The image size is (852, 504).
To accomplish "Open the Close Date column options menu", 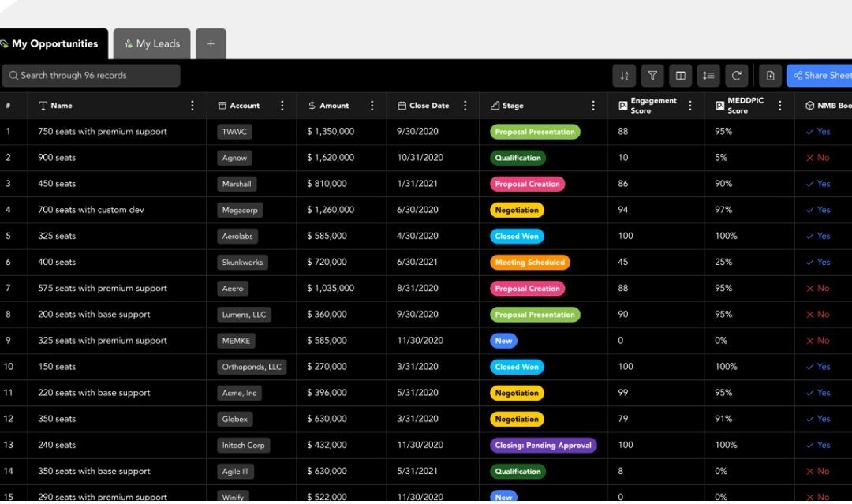I will click(x=465, y=106).
